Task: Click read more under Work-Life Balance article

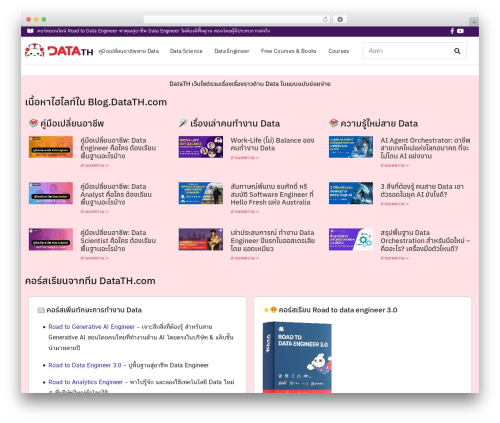Action: (244, 157)
